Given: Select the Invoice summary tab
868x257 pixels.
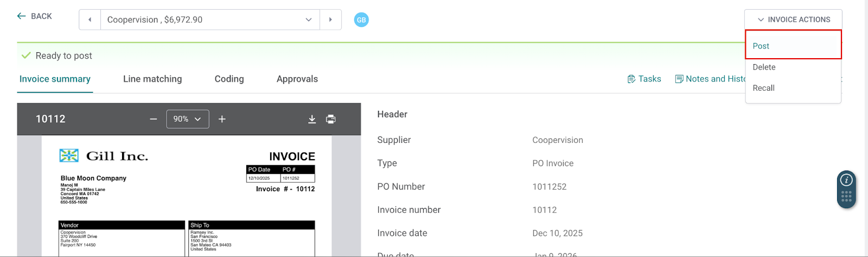Looking at the screenshot, I should [55, 79].
